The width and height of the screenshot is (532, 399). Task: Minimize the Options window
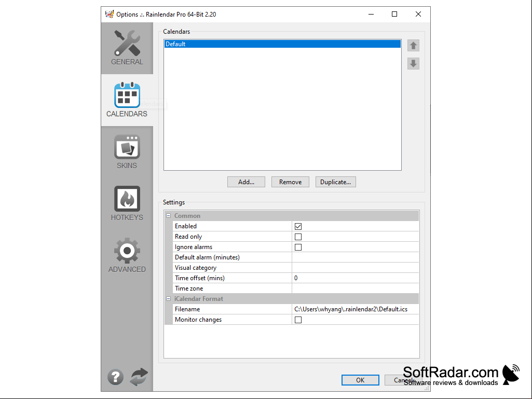tap(371, 14)
